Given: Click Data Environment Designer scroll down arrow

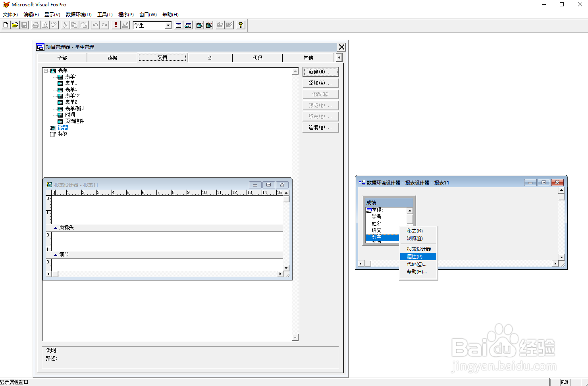Looking at the screenshot, I should (561, 257).
